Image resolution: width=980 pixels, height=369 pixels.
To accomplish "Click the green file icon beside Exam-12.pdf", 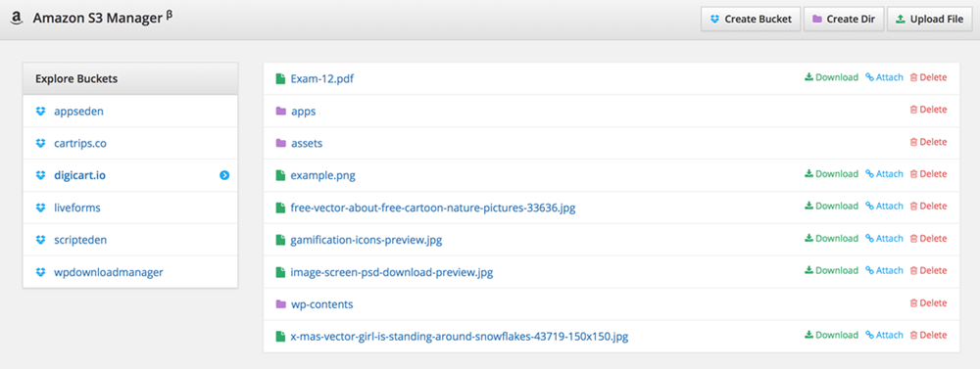I will click(280, 78).
